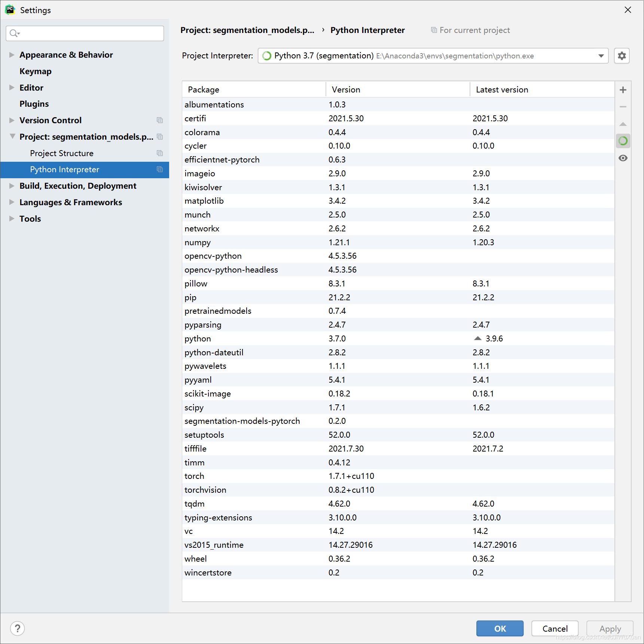The image size is (644, 644).
Task: Expand Languages & Frameworks section
Action: pos(12,202)
